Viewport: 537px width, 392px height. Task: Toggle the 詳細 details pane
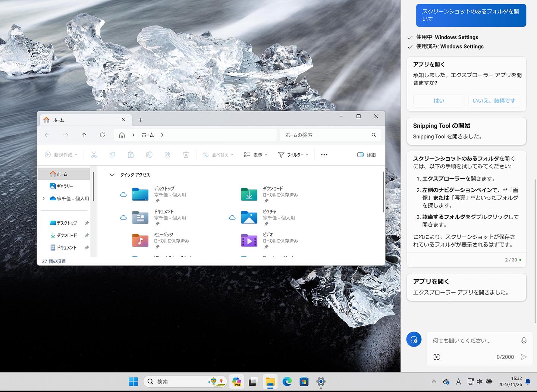[x=366, y=154]
